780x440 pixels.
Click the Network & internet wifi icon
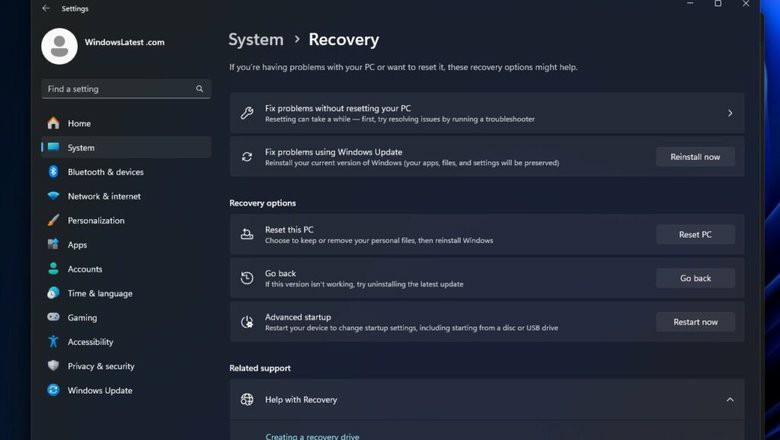coord(53,196)
